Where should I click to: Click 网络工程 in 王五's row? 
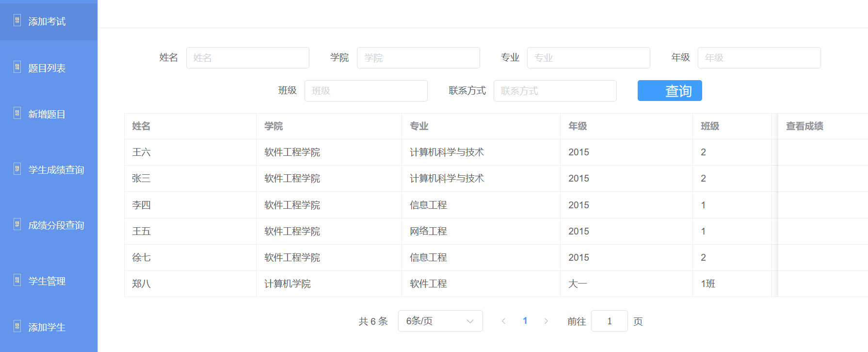click(428, 232)
